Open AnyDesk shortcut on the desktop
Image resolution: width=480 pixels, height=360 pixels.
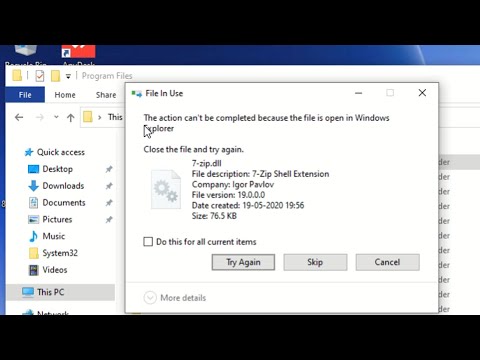(x=78, y=55)
